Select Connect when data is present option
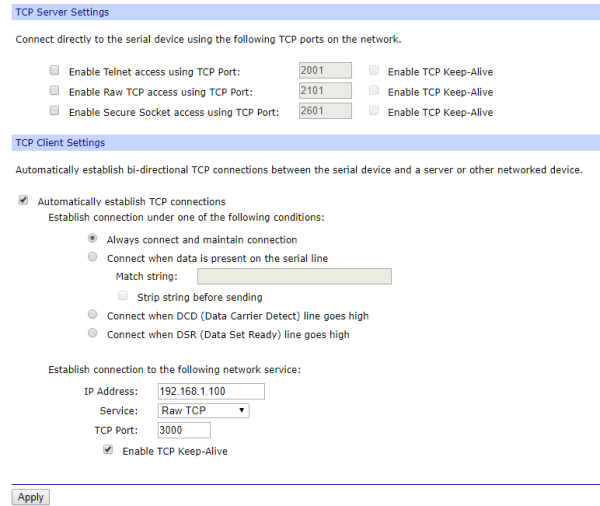The image size is (600, 506). pyautogui.click(x=92, y=257)
